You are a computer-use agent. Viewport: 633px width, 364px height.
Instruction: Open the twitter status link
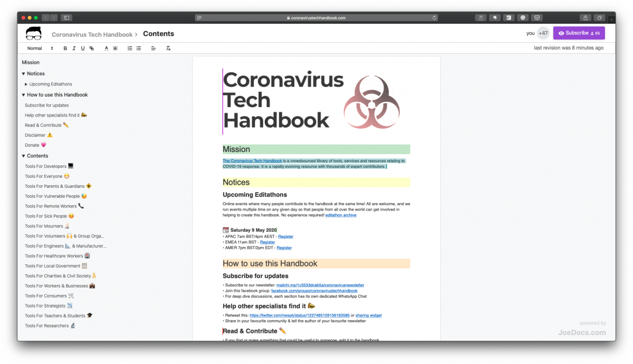pyautogui.click(x=300, y=315)
